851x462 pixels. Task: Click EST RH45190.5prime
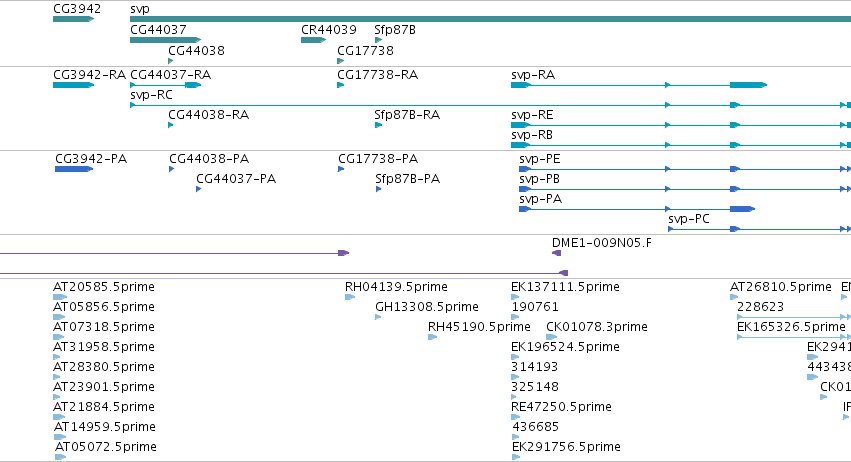tap(479, 327)
